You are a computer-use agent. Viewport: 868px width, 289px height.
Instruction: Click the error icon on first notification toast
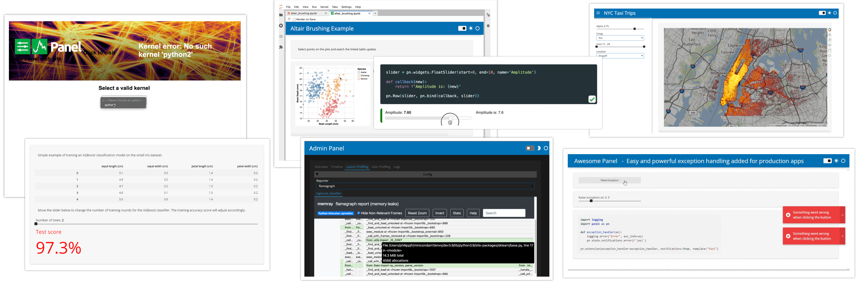[x=788, y=215]
